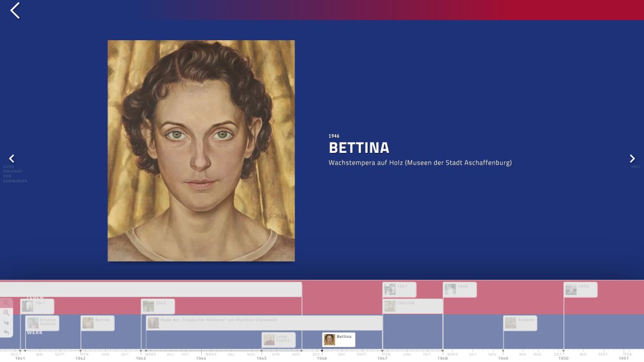
Task: Go to next slide 1947
Action: (x=632, y=159)
